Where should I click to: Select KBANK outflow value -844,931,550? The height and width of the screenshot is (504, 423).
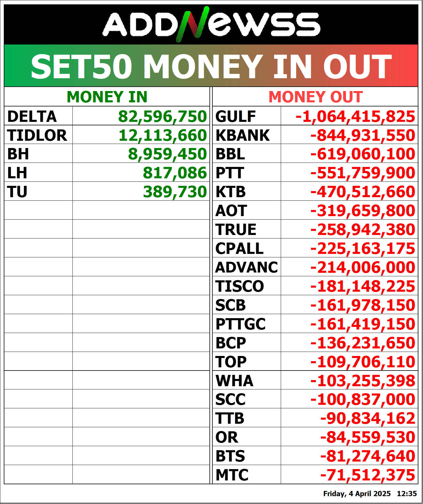coord(362,135)
